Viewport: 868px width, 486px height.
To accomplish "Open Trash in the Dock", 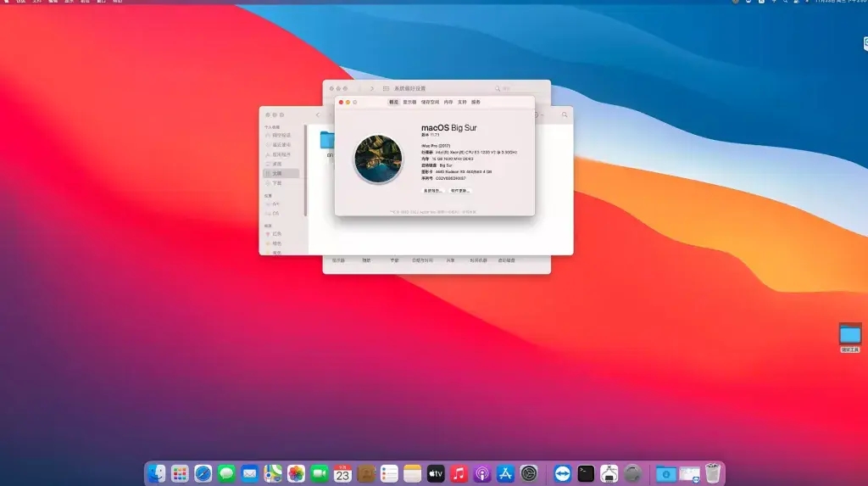I will (x=713, y=474).
